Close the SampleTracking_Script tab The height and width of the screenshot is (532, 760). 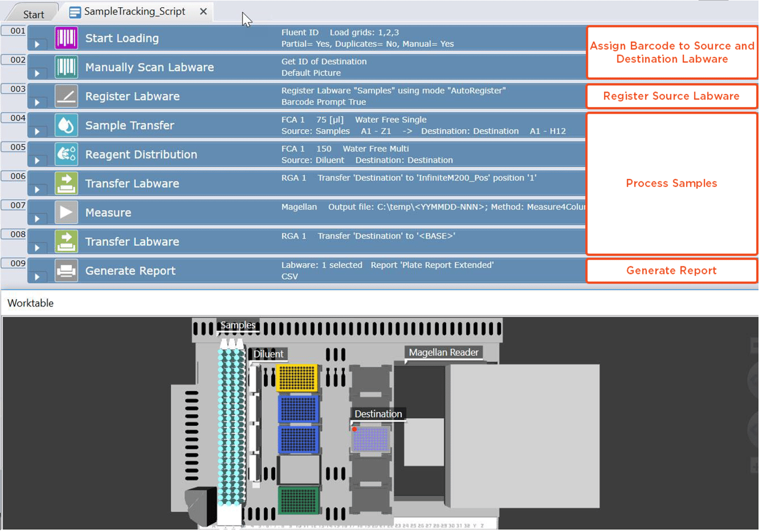203,12
